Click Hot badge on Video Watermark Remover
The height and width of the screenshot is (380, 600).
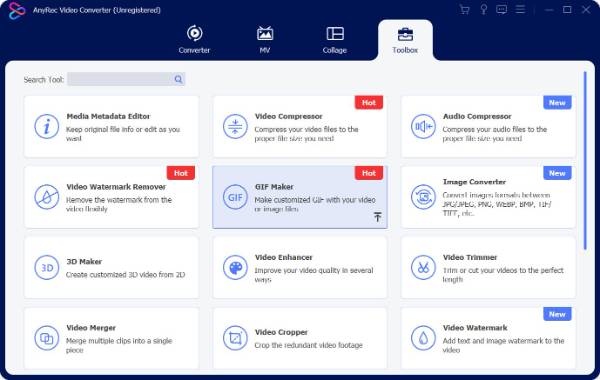point(181,173)
